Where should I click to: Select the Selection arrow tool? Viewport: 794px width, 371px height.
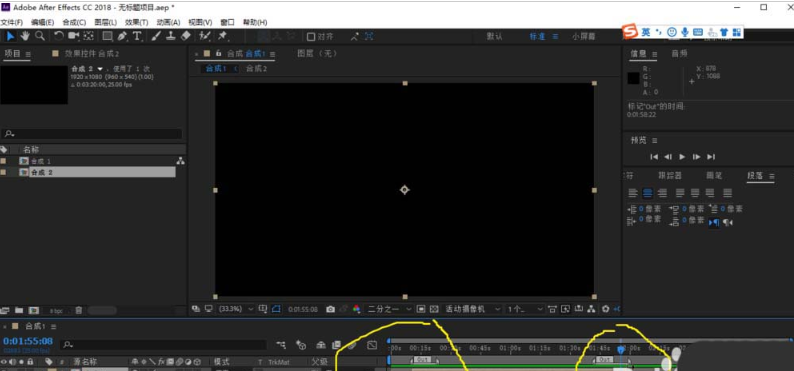11,36
